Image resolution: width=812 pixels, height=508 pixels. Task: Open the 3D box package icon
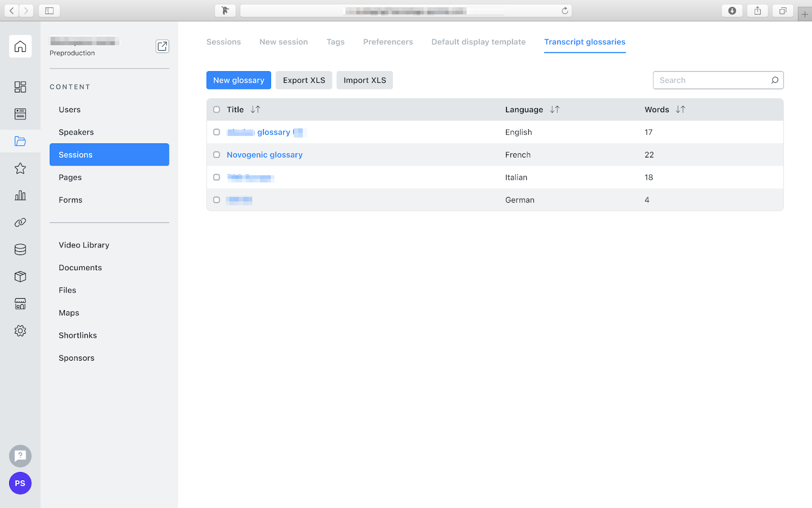(x=20, y=276)
